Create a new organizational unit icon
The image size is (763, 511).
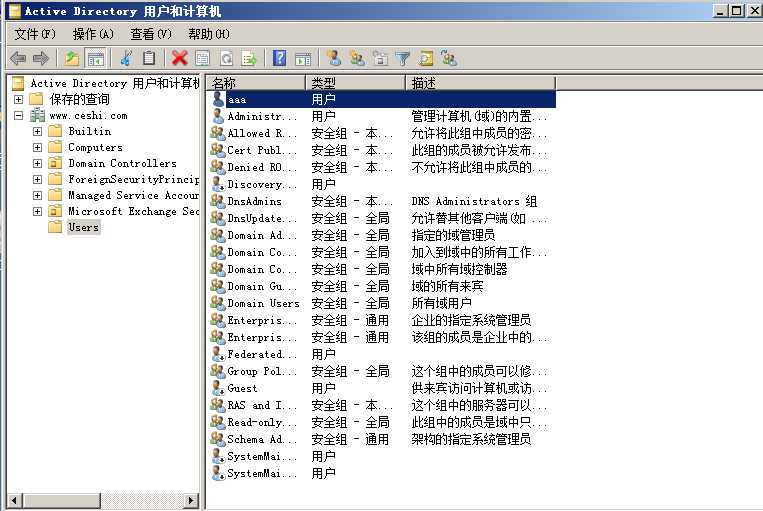click(x=381, y=59)
